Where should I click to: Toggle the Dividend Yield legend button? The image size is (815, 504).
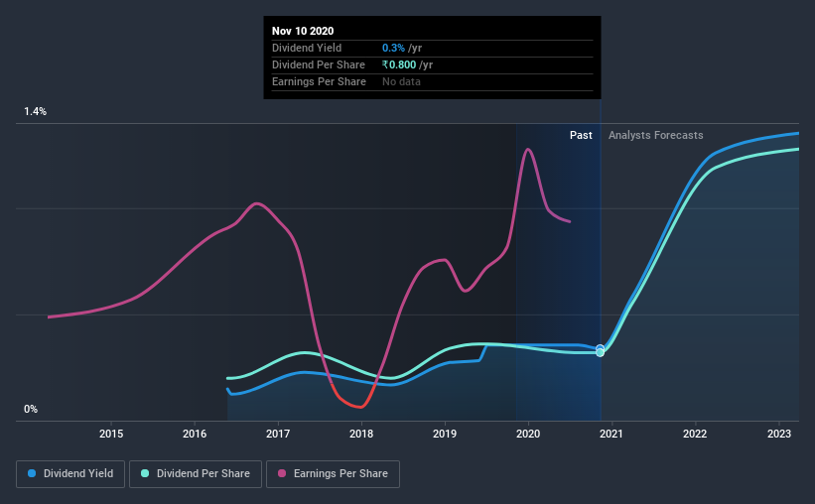70,474
